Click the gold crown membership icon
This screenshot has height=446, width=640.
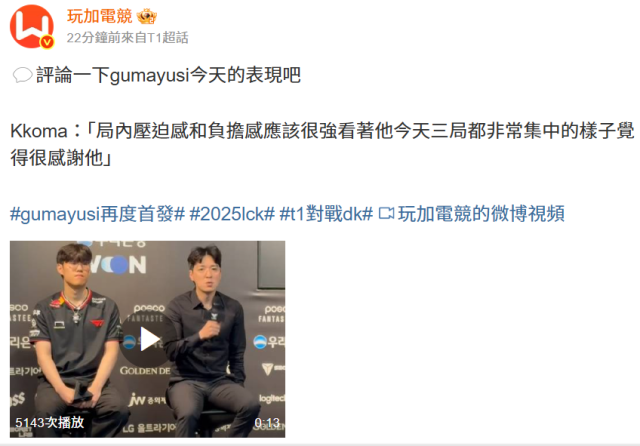147,16
